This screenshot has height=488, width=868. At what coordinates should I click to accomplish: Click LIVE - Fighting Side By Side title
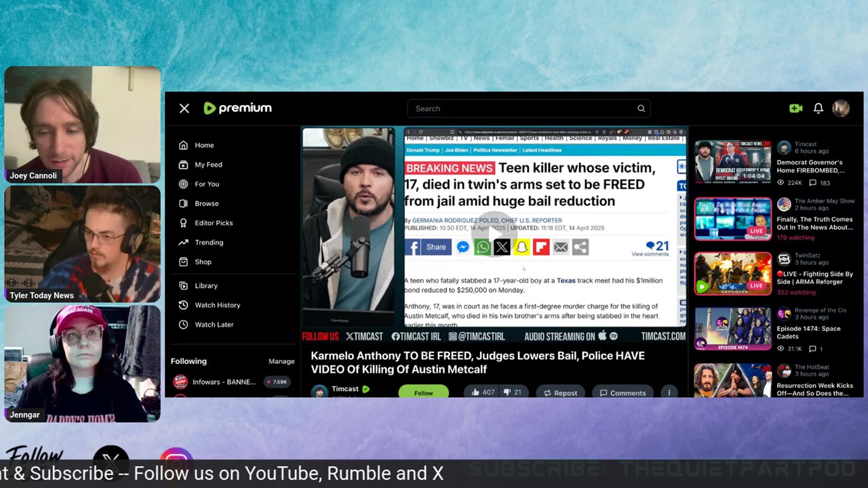pos(815,278)
